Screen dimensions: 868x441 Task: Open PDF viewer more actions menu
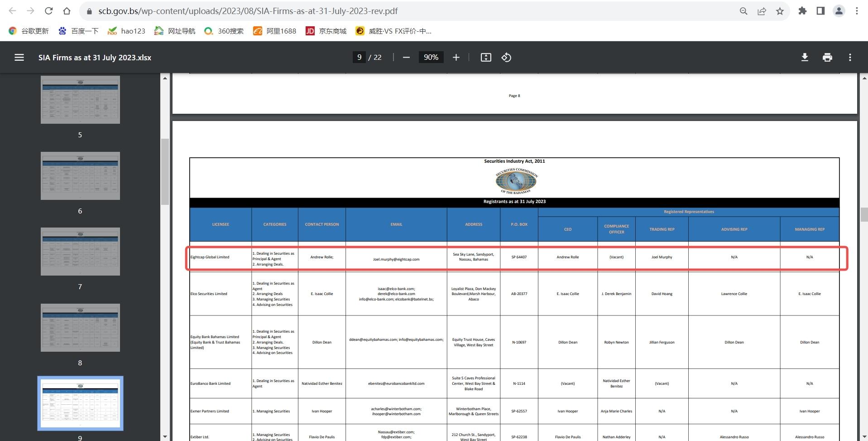point(850,57)
